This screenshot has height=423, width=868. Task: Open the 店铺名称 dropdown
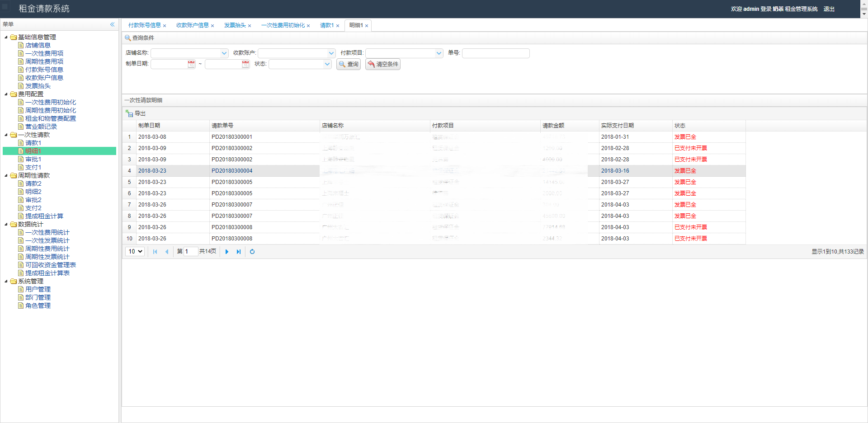[x=224, y=53]
